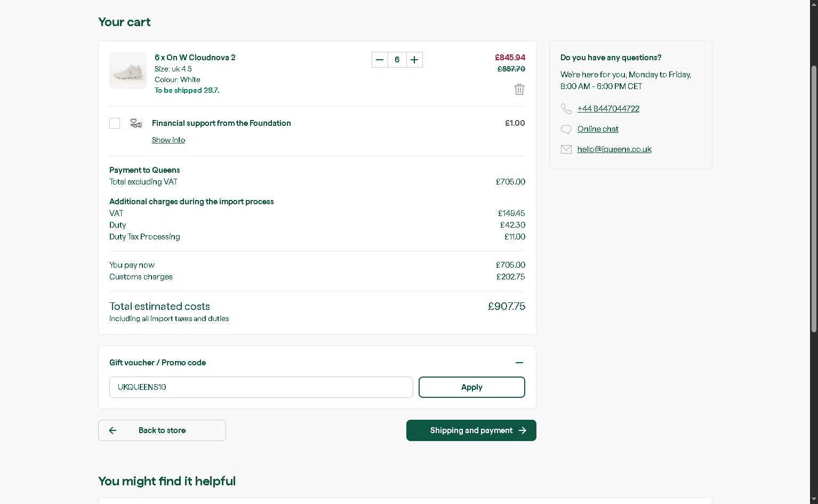Collapse the Gift voucher / Promo code section
The height and width of the screenshot is (504, 818).
[x=519, y=363]
